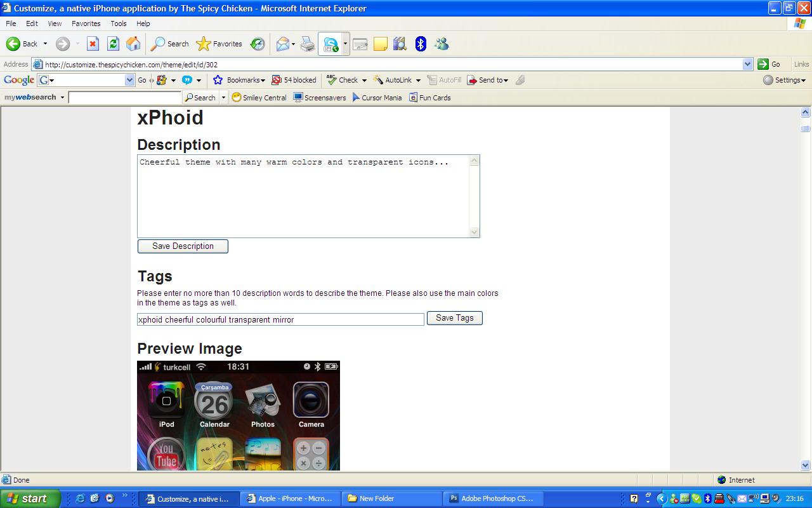812x508 pixels.
Task: Go back with the green Back arrow
Action: click(x=22, y=44)
